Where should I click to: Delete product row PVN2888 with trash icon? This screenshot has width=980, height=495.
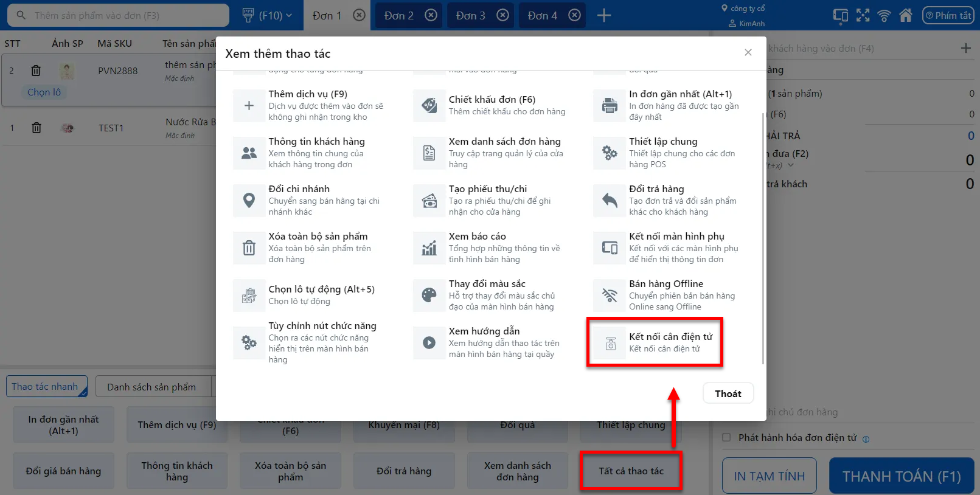(x=36, y=71)
